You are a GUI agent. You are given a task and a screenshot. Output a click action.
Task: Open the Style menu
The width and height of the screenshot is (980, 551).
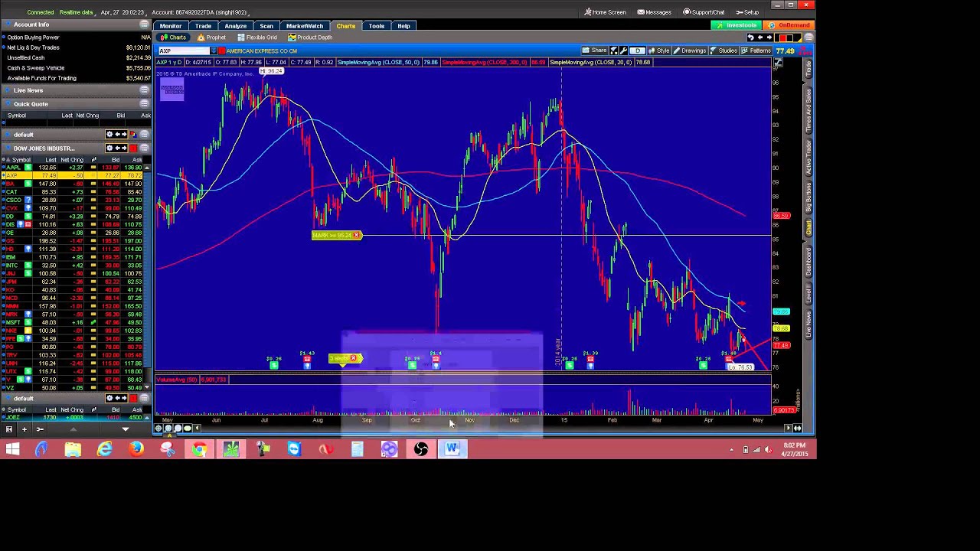pyautogui.click(x=659, y=51)
